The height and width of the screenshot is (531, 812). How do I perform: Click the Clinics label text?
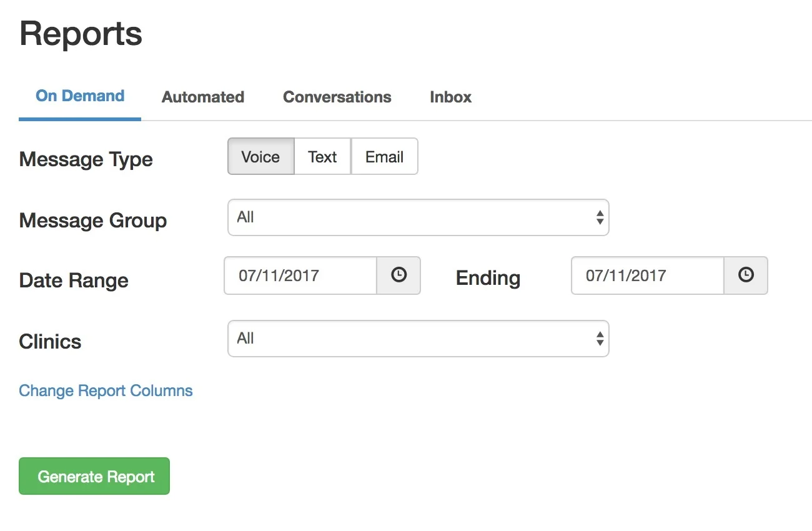pos(51,342)
